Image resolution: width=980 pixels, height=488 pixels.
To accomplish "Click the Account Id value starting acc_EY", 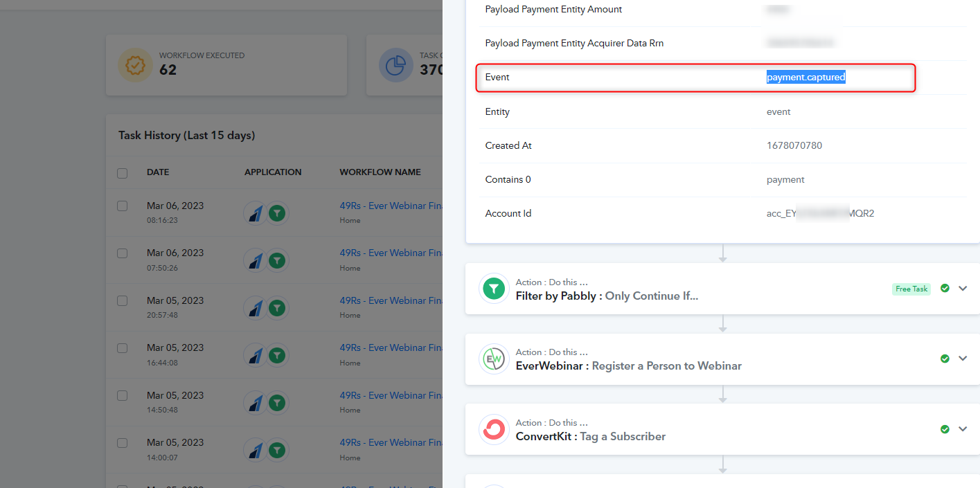I will (x=820, y=214).
